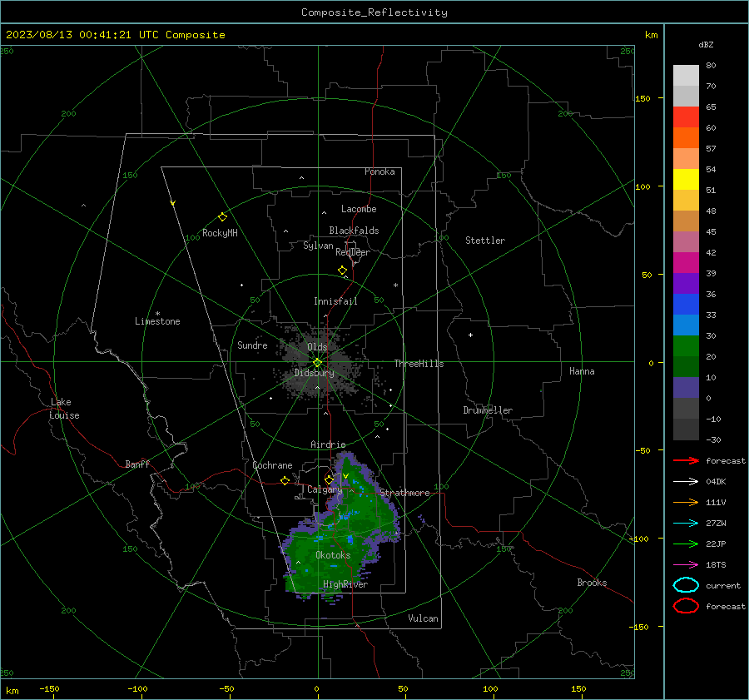Image resolution: width=749 pixels, height=700 pixels.
Task: Click the dBZ legend header
Action: click(706, 45)
